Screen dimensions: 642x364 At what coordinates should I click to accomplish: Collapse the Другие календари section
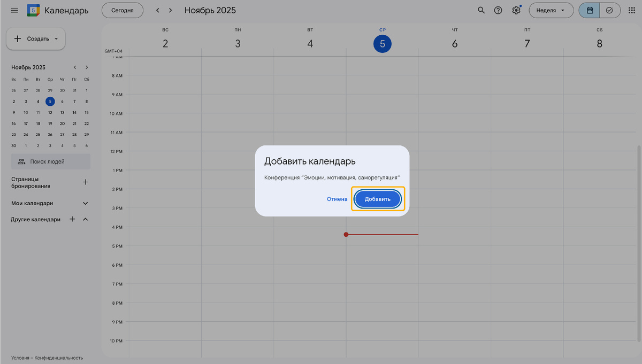pos(85,219)
